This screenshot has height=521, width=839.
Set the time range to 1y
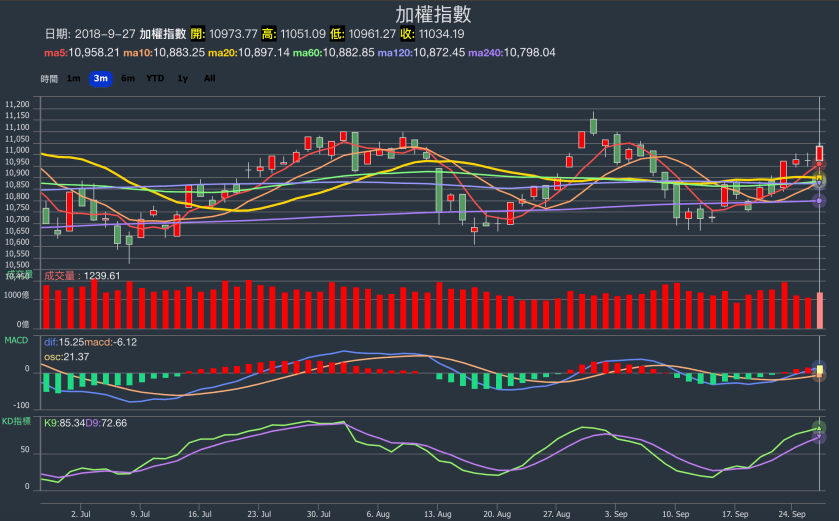click(182, 78)
